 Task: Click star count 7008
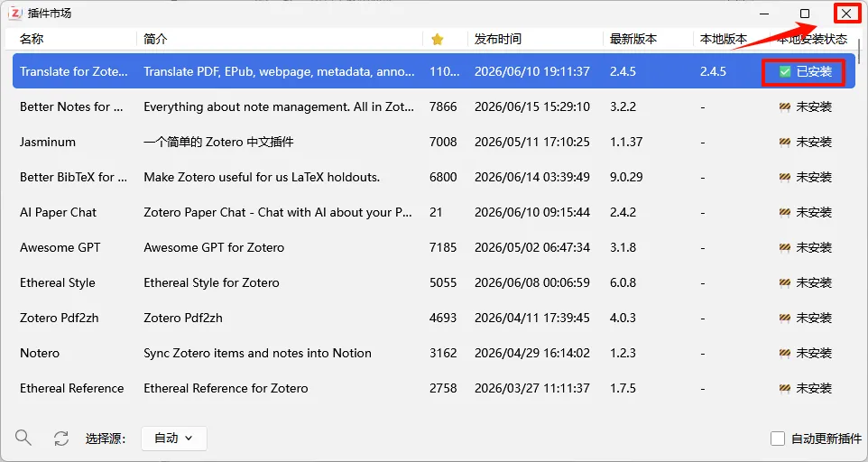pyautogui.click(x=443, y=143)
